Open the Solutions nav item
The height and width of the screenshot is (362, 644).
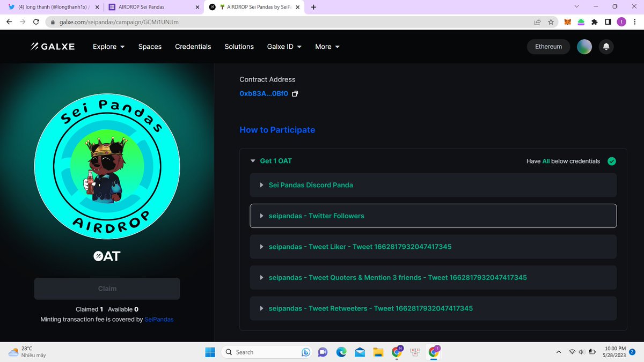pyautogui.click(x=239, y=47)
